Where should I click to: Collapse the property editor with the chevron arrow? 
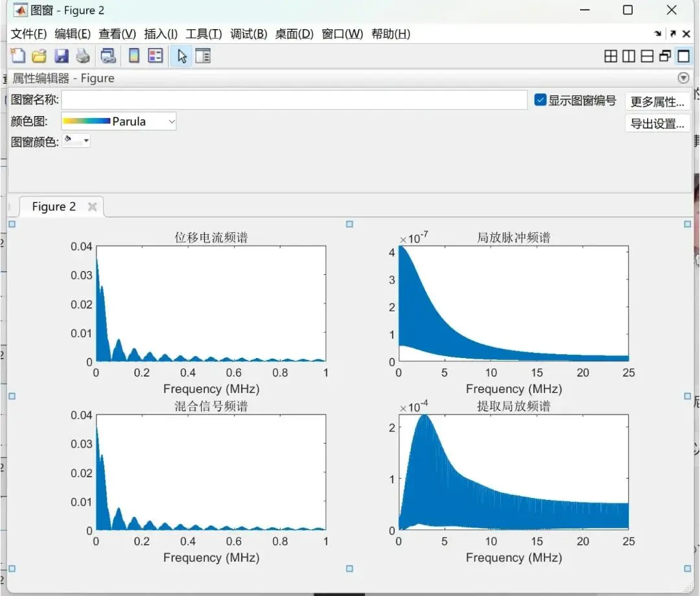(684, 78)
